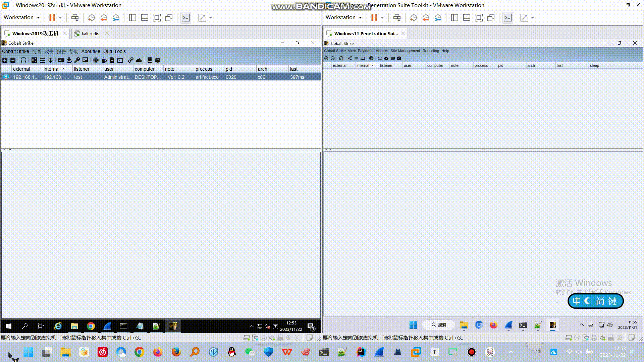Image resolution: width=644 pixels, height=362 pixels.
Task: Click the book help icon in left toolbar
Action: (x=150, y=60)
